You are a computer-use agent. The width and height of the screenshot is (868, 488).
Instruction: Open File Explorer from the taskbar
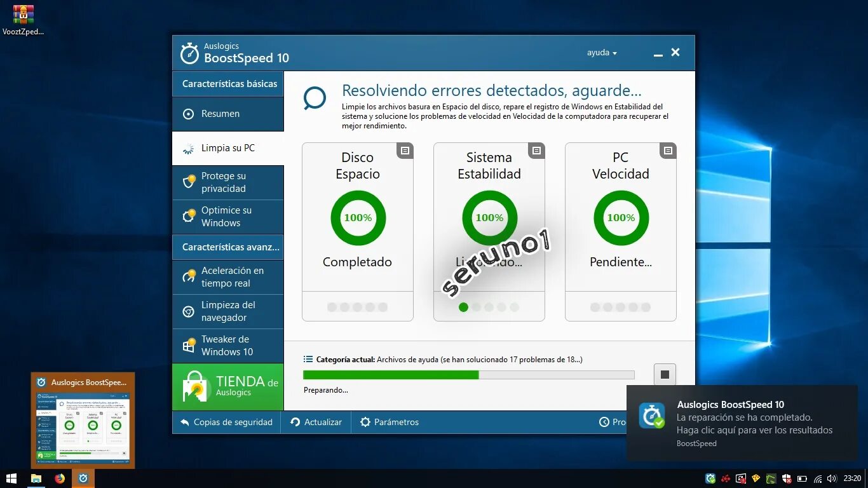(x=36, y=478)
